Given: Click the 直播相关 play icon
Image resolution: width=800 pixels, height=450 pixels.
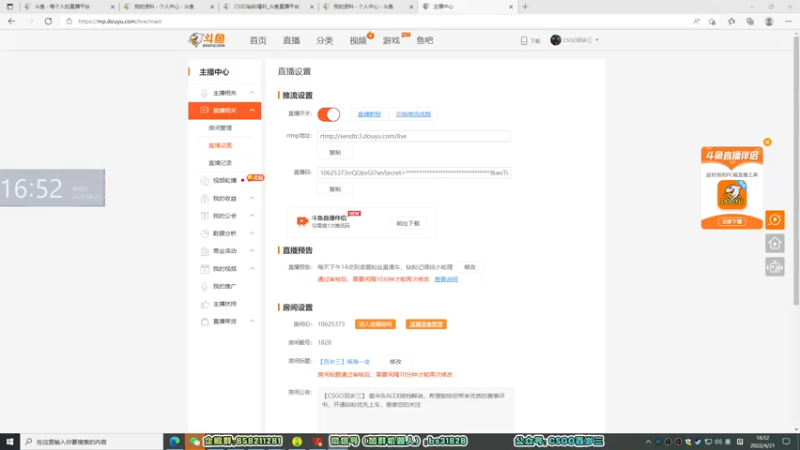Looking at the screenshot, I should (x=204, y=110).
